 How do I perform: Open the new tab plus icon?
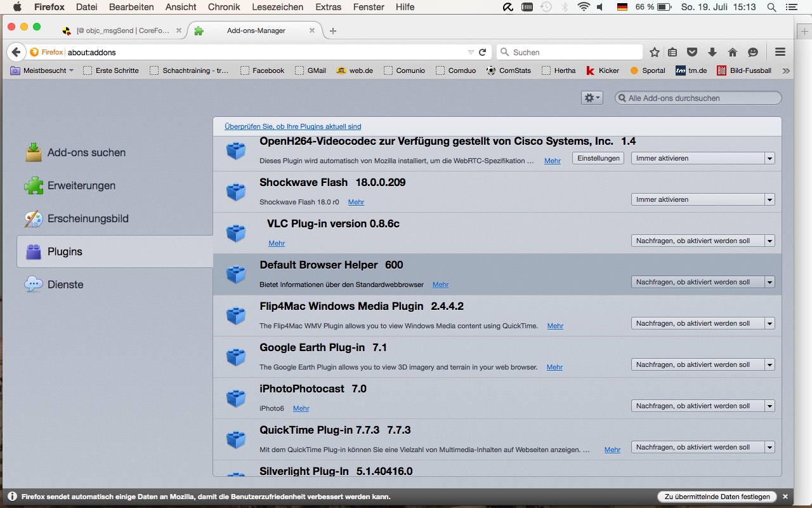pyautogui.click(x=333, y=30)
